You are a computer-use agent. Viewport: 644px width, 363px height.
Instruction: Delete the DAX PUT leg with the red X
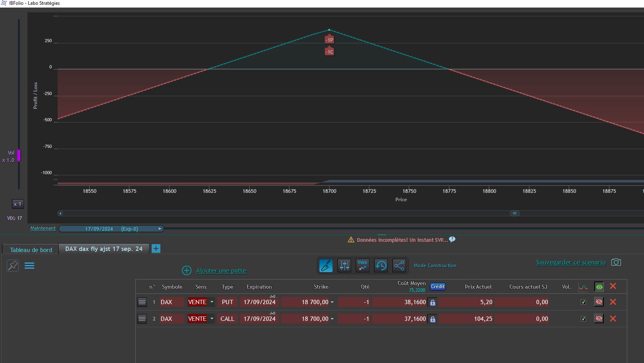613,302
